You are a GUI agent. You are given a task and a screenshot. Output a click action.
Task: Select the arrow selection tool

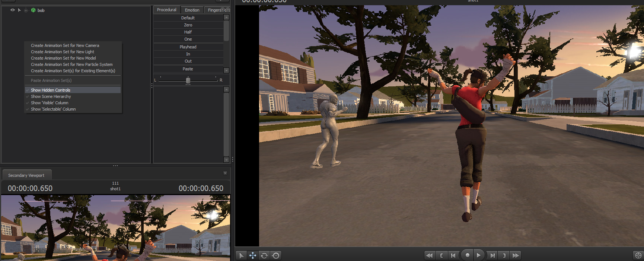point(241,255)
